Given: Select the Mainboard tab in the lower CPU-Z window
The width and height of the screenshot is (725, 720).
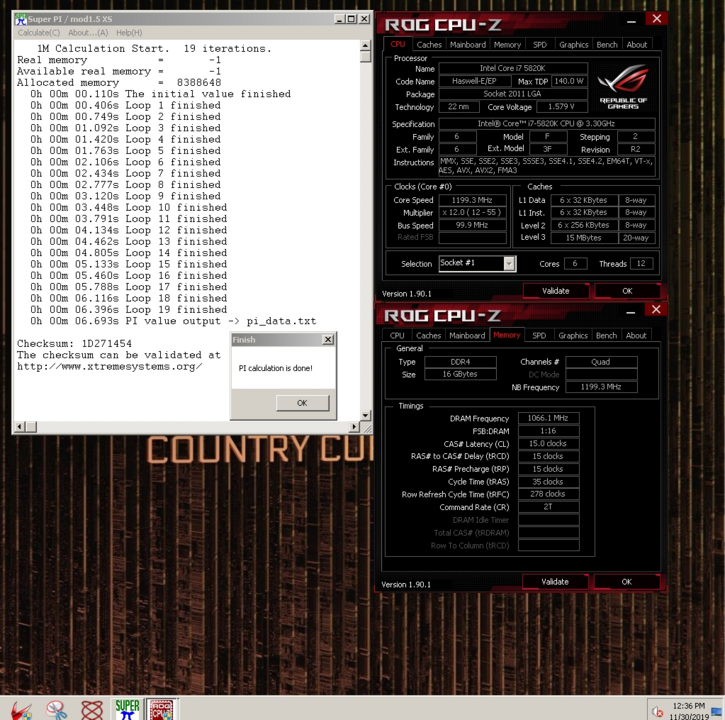Looking at the screenshot, I should click(x=467, y=336).
